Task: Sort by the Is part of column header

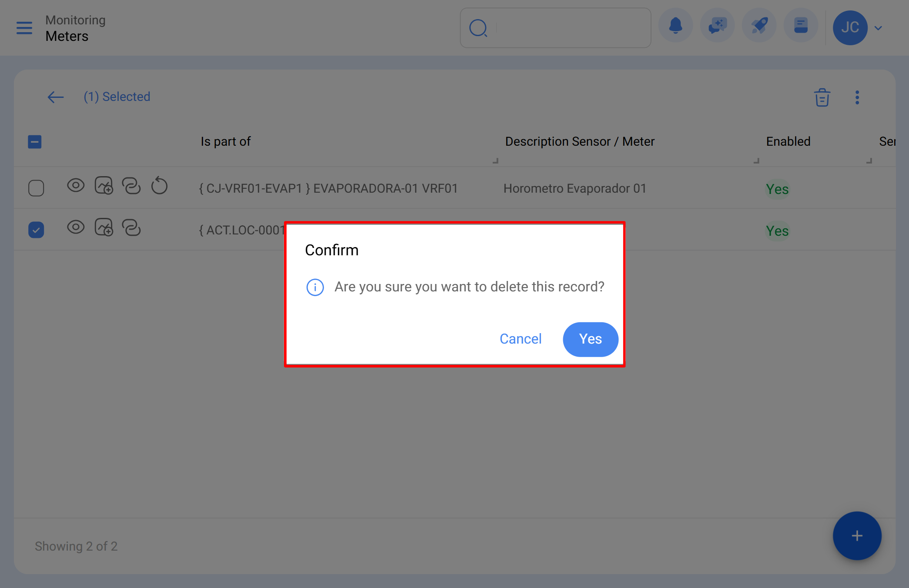Action: click(225, 142)
